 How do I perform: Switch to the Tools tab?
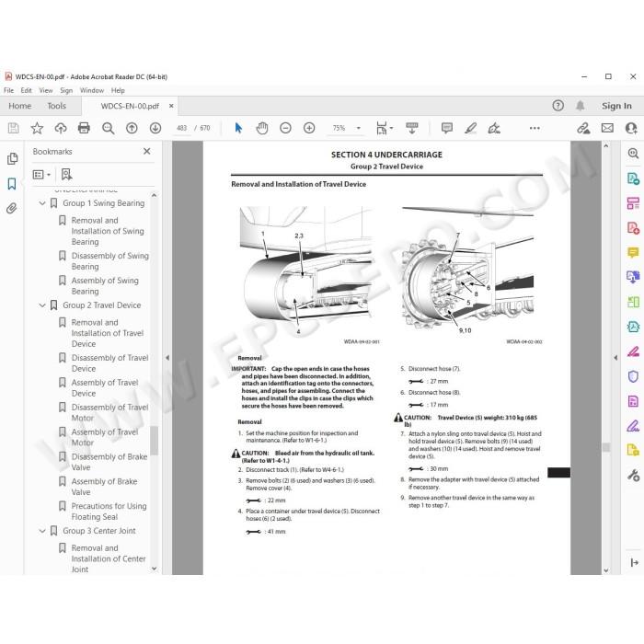pyautogui.click(x=56, y=106)
